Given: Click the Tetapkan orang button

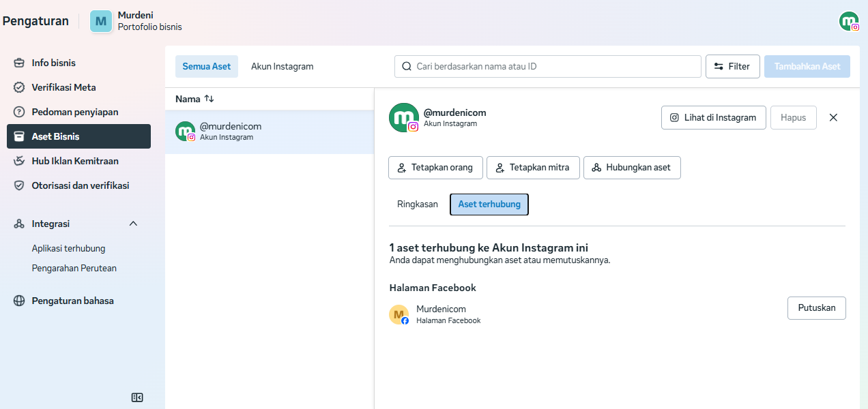Looking at the screenshot, I should (435, 168).
